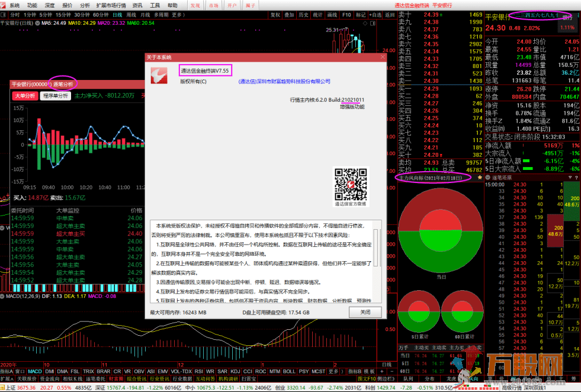The width and height of the screenshot is (581, 392).
Task: Select the 大单分析 tab
Action: coord(25,95)
